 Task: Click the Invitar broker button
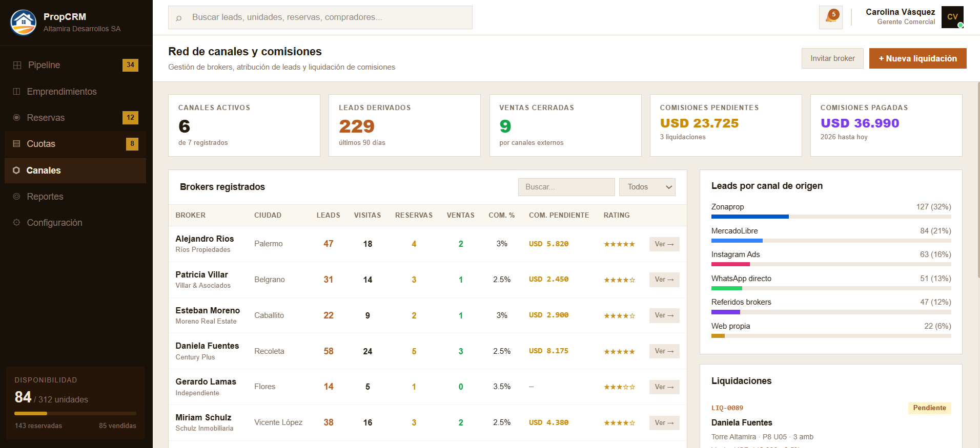[832, 58]
